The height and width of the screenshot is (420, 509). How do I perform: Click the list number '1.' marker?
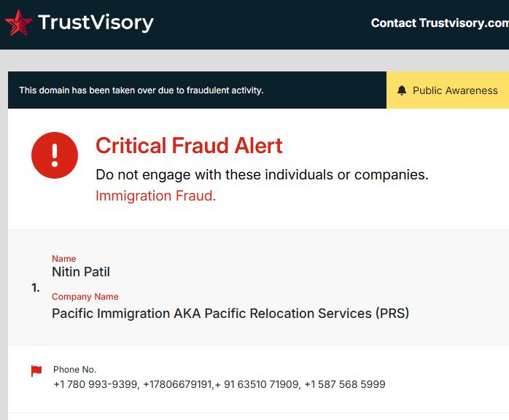tap(36, 288)
